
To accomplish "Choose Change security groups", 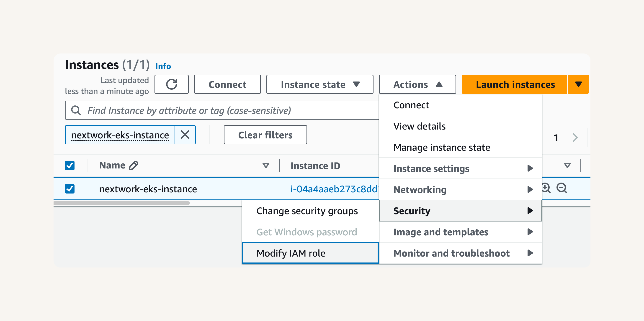I will pos(311,211).
